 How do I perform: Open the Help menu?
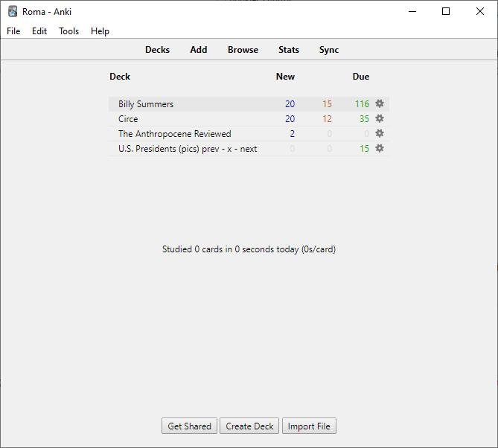click(100, 31)
